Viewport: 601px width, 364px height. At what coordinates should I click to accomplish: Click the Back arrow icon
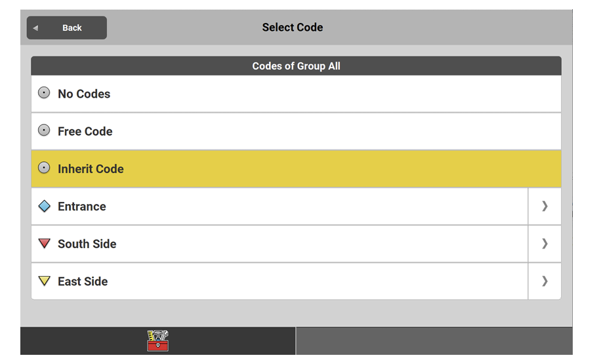[35, 28]
